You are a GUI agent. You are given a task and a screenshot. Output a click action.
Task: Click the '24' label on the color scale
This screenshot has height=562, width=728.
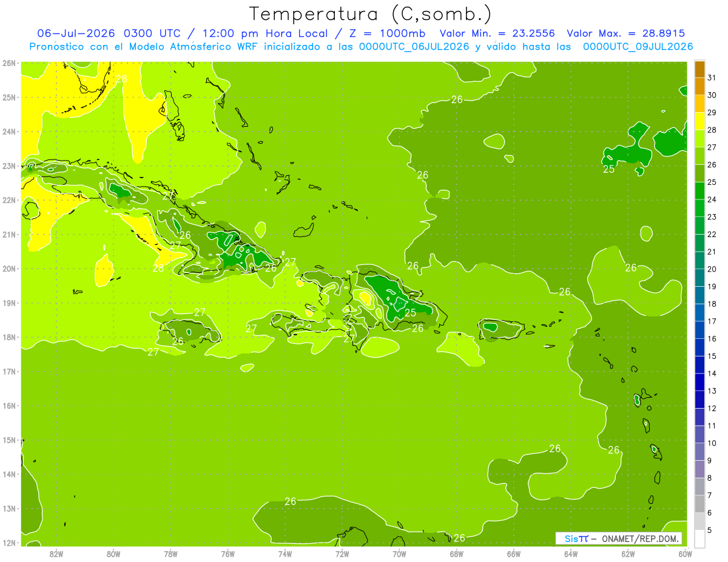point(712,199)
